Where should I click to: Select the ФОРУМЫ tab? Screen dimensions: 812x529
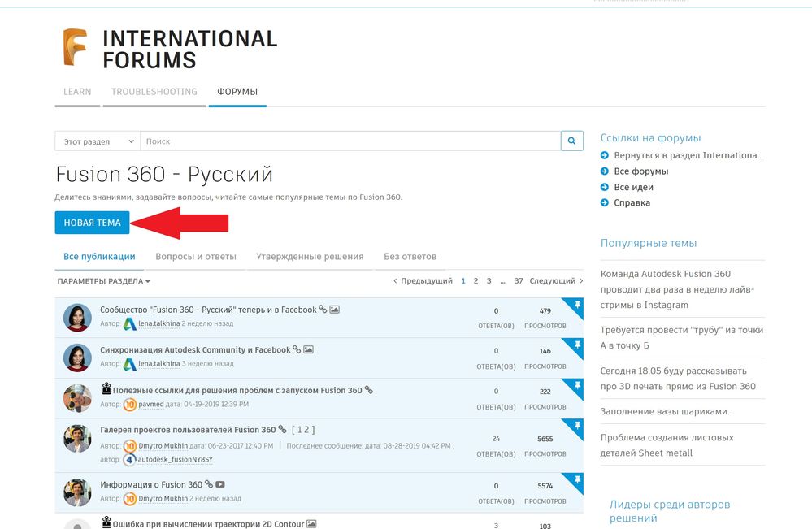pos(237,92)
